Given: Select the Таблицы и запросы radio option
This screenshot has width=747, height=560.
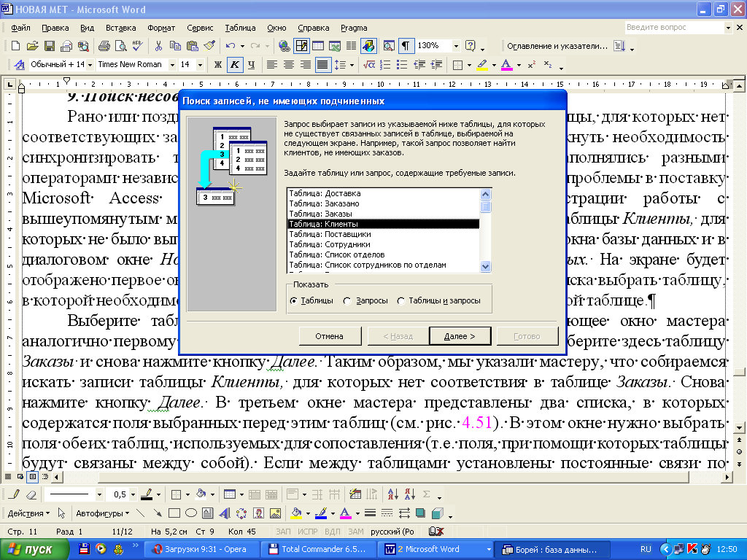Looking at the screenshot, I should [x=401, y=301].
